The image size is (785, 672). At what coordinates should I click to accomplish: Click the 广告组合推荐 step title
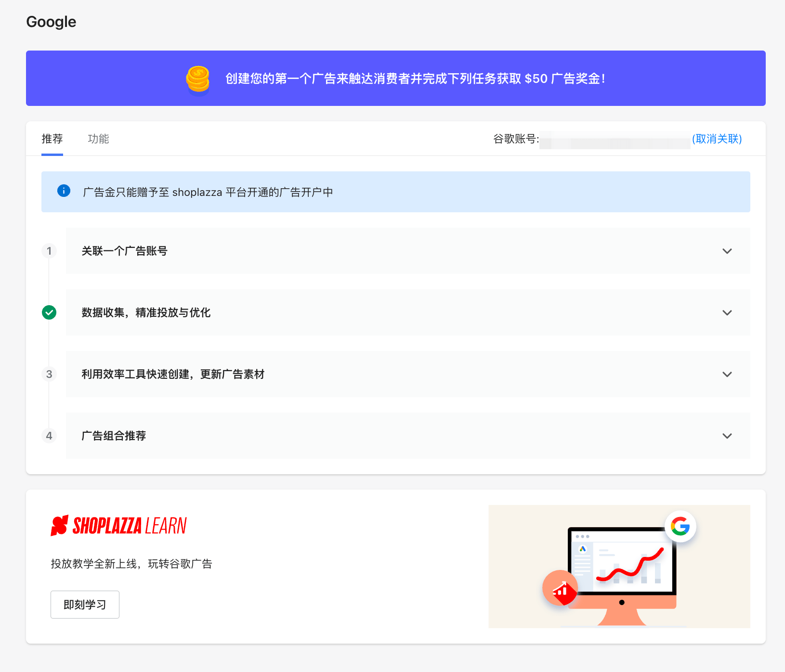114,436
